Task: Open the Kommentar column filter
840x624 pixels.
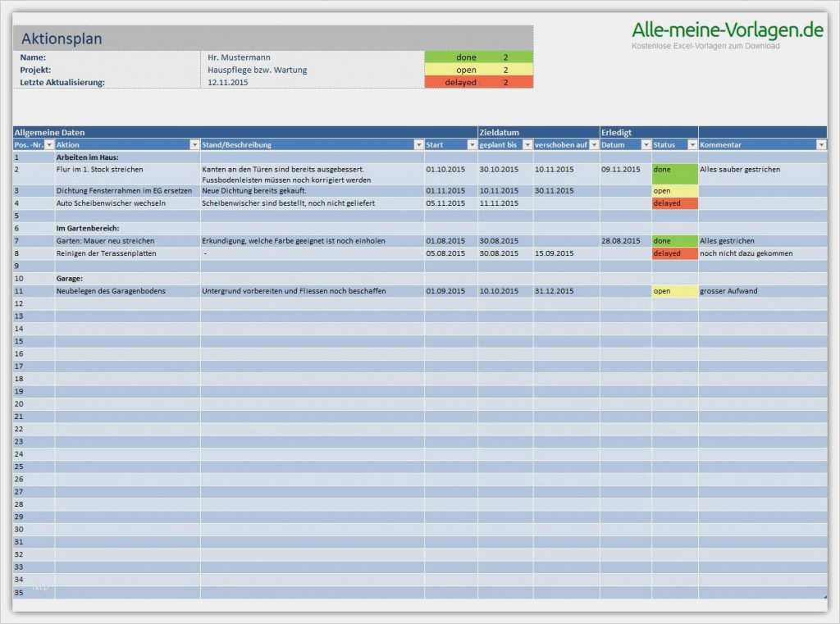Action: coord(822,144)
